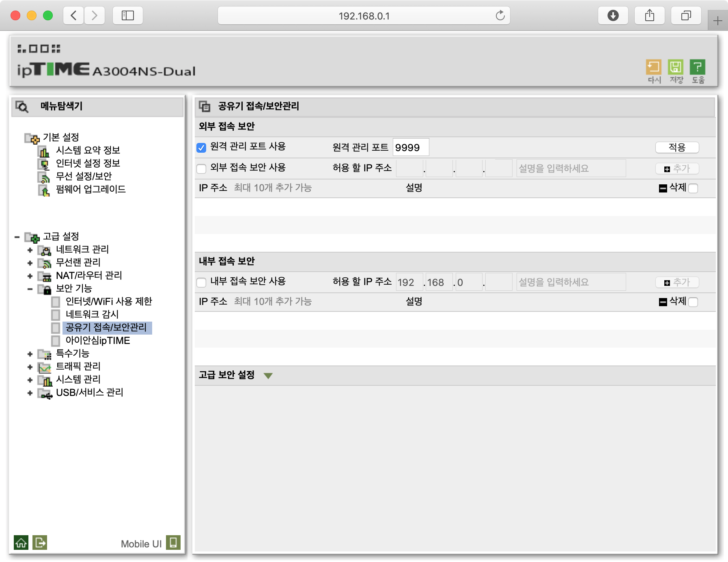This screenshot has height=562, width=728.
Task: Click the 원격 관리 포트 9999 field
Action: tap(411, 147)
